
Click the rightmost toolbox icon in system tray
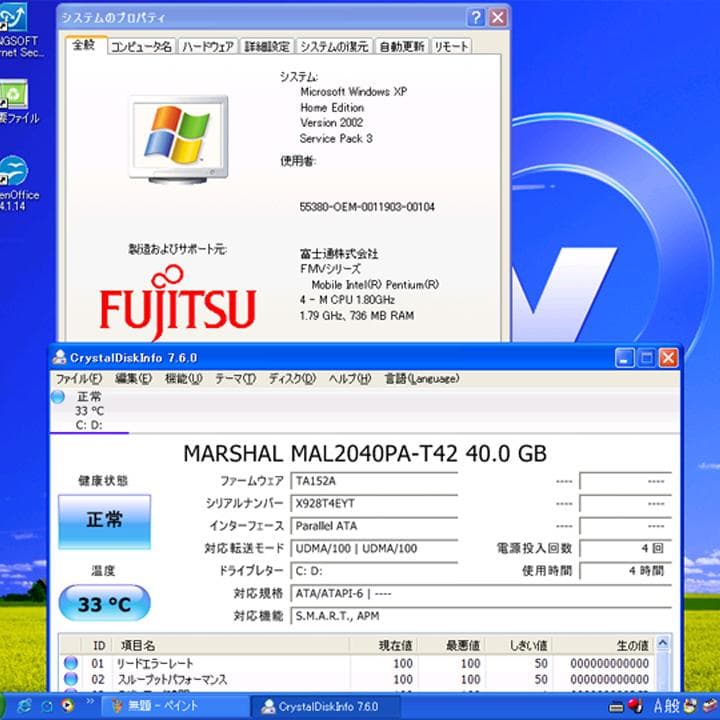coord(710,706)
